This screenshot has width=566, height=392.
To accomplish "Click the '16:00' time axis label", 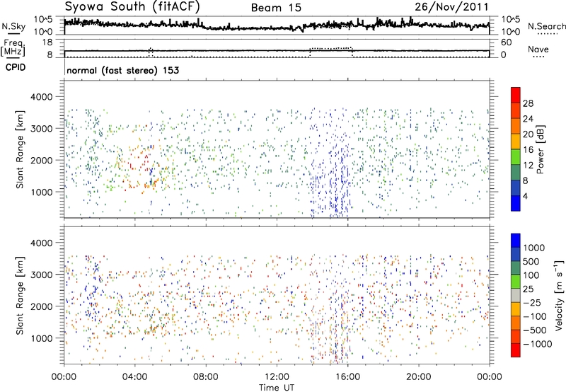I will coord(347,377).
